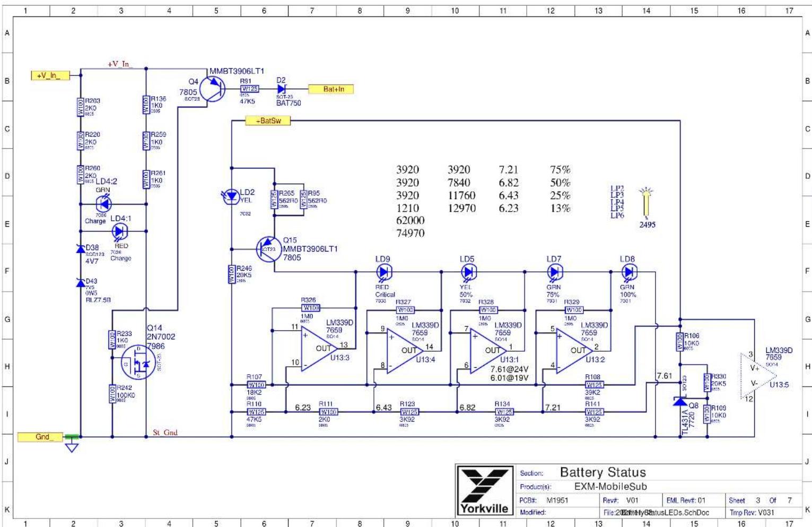
Task: Select the D2 BAT750 diode symbol
Action: pos(282,89)
